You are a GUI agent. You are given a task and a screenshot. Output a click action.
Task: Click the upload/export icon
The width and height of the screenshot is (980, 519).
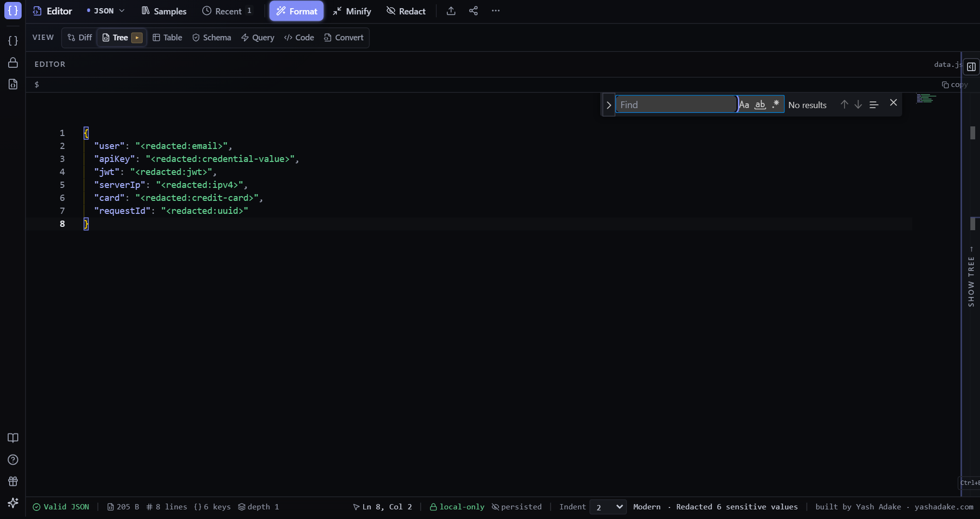(451, 11)
